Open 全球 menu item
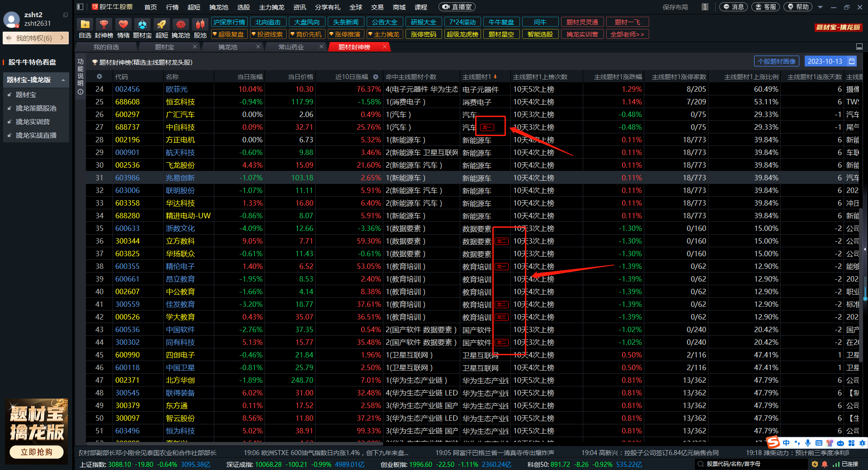868x470 pixels. pos(356,7)
